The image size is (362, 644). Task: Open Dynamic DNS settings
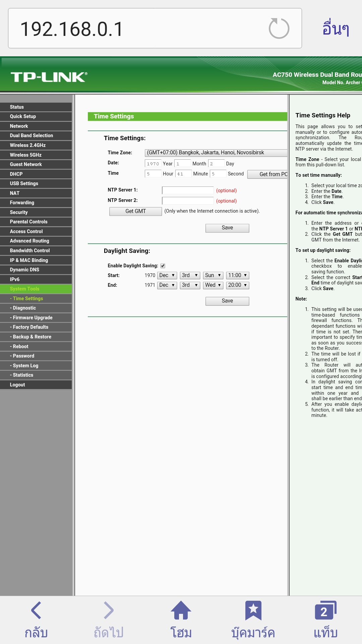coord(36,270)
